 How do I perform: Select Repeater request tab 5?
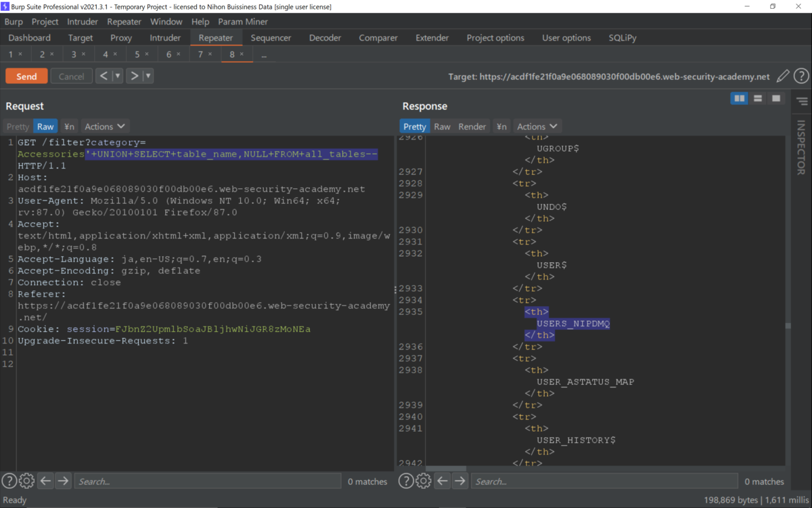tap(141, 54)
